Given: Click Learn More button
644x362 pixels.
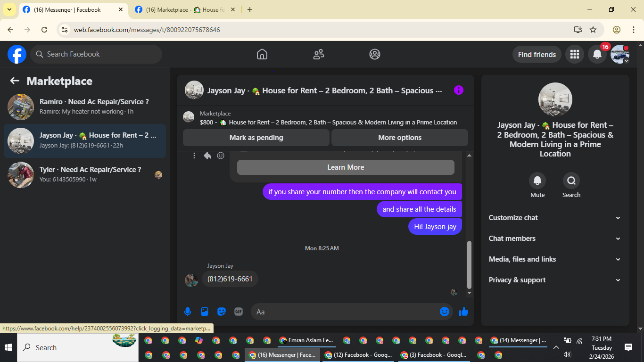Looking at the screenshot, I should click(x=346, y=167).
